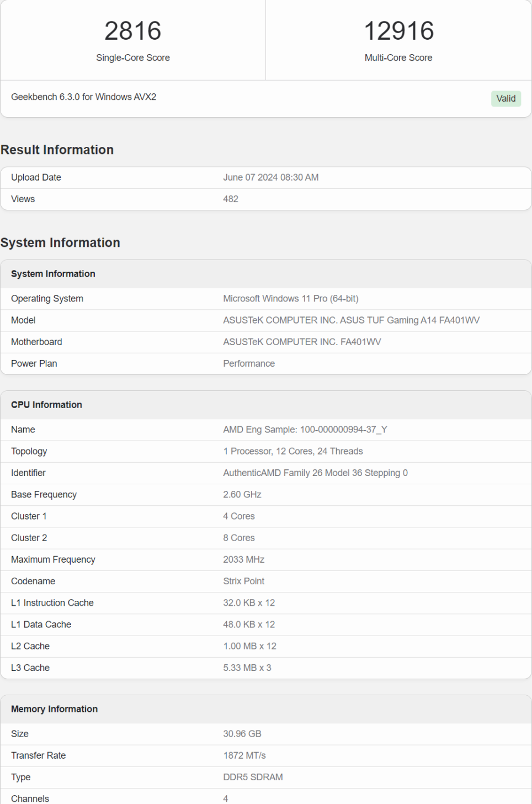Click the multi-core score 12916

coord(398,31)
